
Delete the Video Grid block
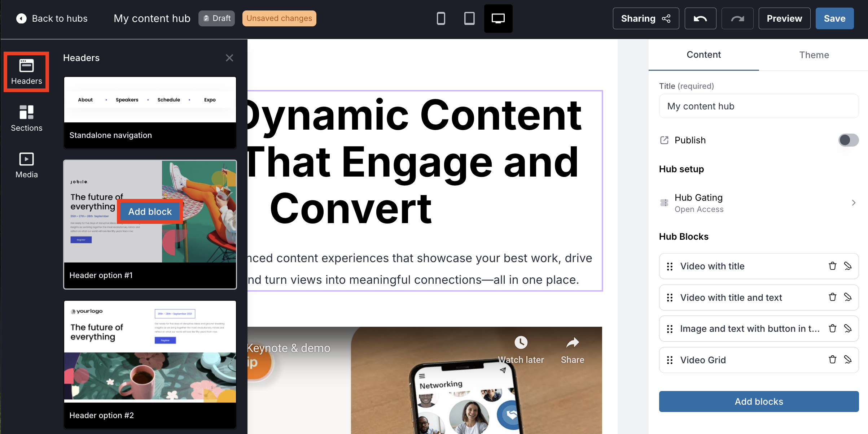point(832,360)
